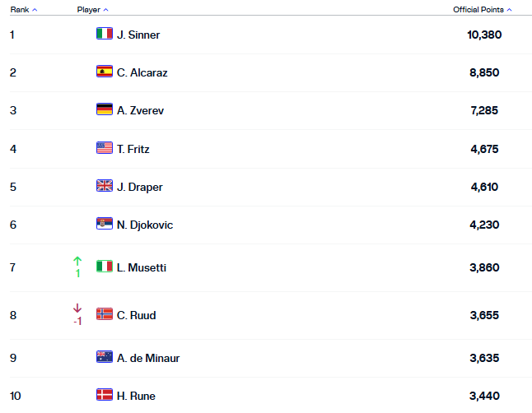Click the Norwegian flag next to C. Ruud
The width and height of the screenshot is (532, 413).
coord(104,314)
